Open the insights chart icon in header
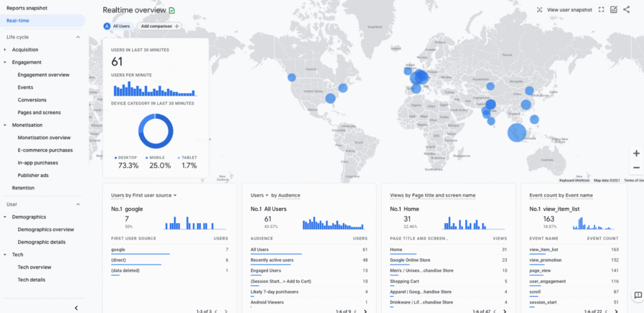The height and width of the screenshot is (313, 644). coord(614,10)
